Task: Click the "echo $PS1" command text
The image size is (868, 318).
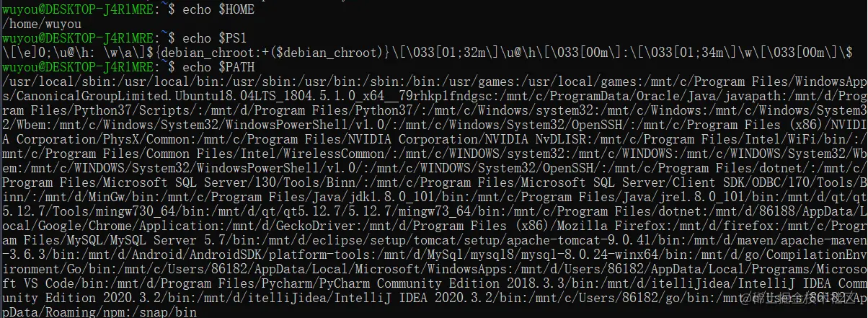Action: (x=215, y=38)
